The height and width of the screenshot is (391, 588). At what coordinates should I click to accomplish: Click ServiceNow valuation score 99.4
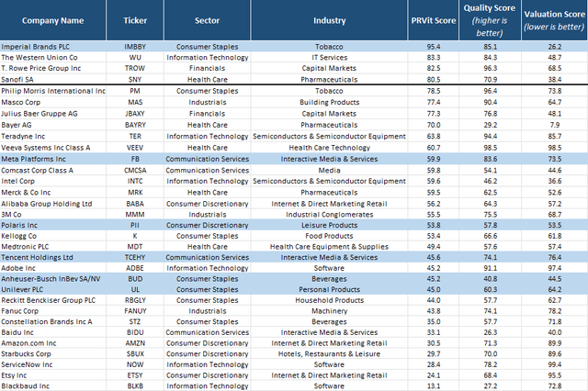tap(554, 364)
